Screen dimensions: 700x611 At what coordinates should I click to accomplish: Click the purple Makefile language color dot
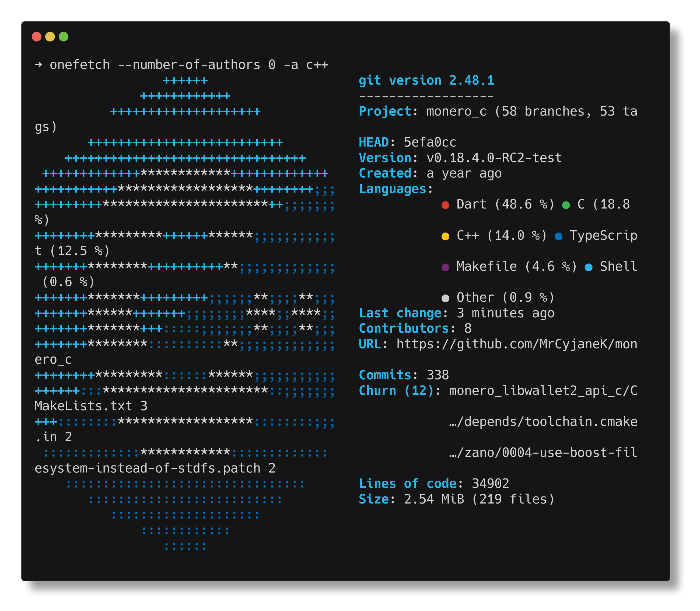tap(445, 267)
